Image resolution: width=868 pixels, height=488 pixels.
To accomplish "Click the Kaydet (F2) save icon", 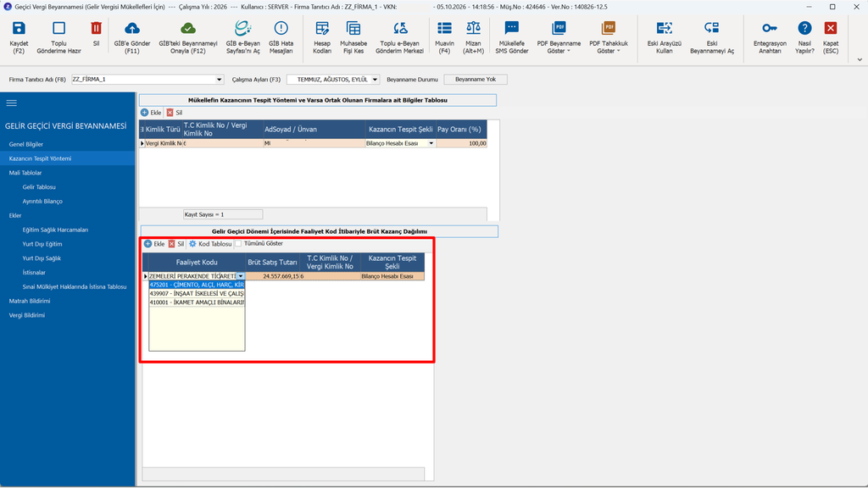I will click(19, 28).
